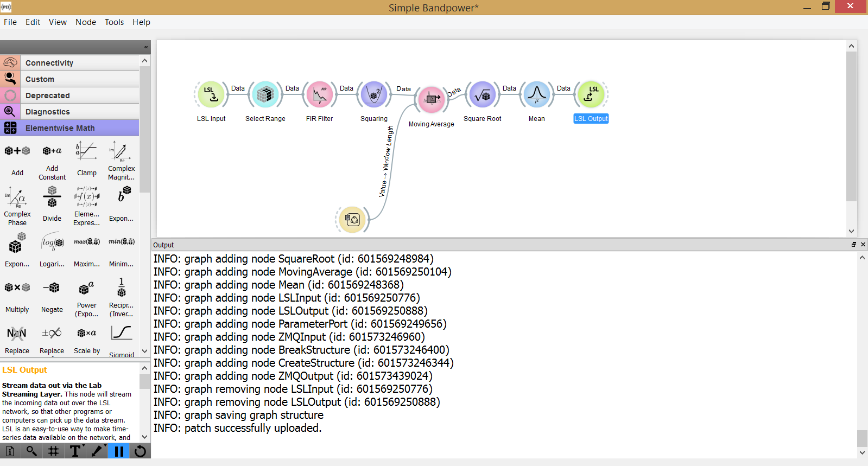The image size is (868, 466).
Task: Open the Tools menu
Action: (x=115, y=22)
